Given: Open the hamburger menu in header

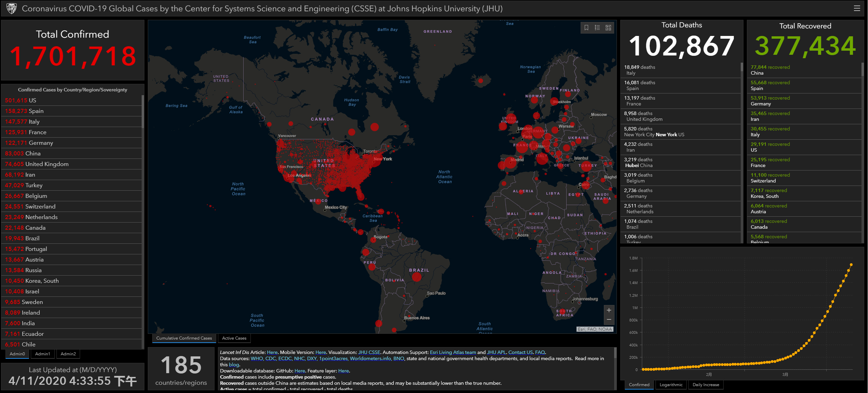Looking at the screenshot, I should point(857,9).
